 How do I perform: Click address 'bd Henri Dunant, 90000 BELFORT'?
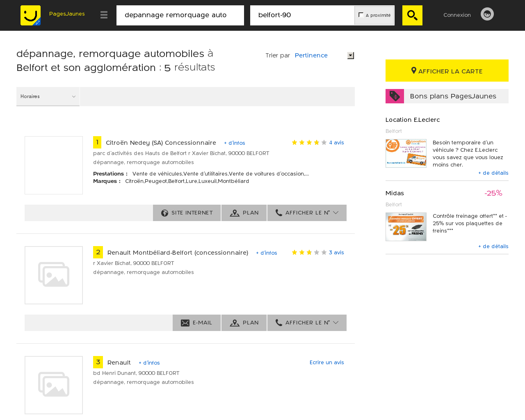coord(136,373)
